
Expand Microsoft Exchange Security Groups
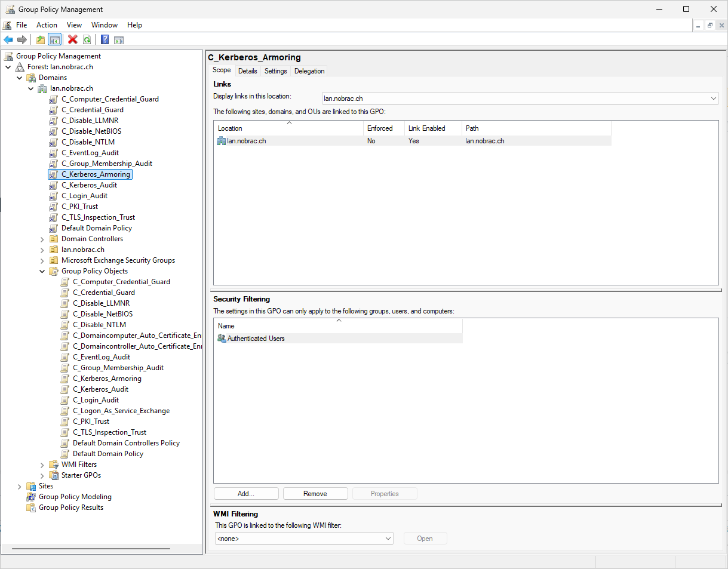(42, 260)
